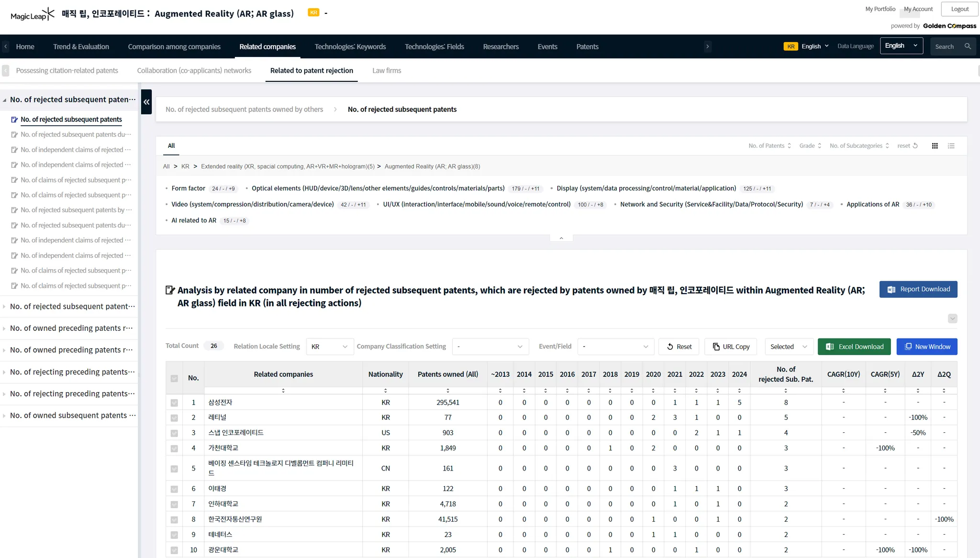Open the Researchers menu tab

(x=501, y=47)
